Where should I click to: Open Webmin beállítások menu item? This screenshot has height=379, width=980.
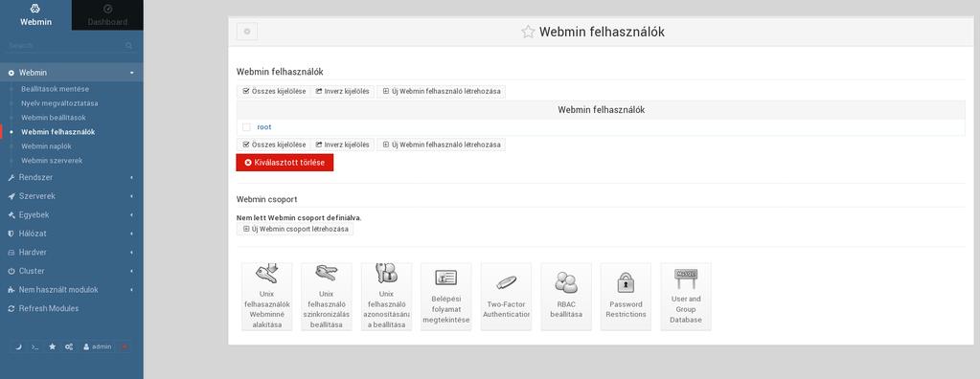[x=53, y=118]
